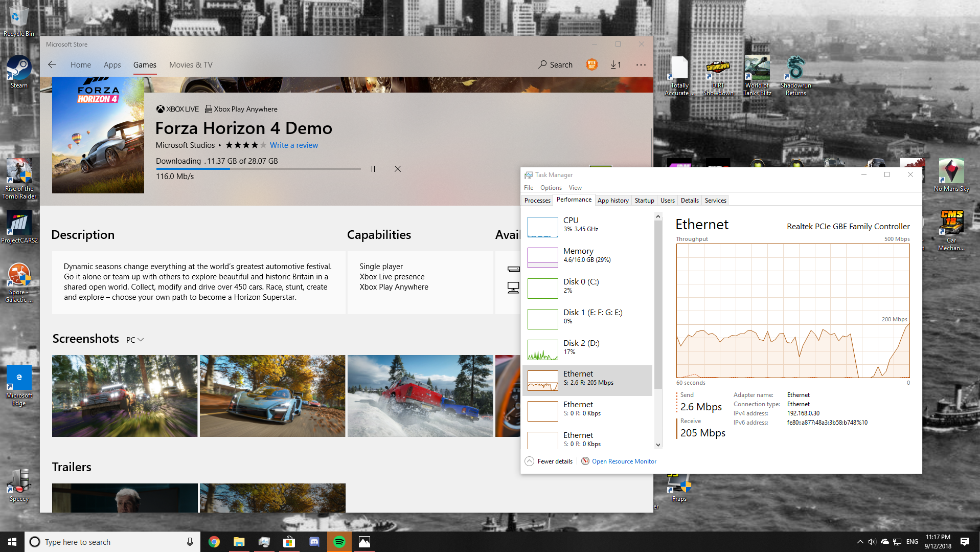Open the red pickup truck snow screenshot
The image size is (980, 552).
coord(420,396)
